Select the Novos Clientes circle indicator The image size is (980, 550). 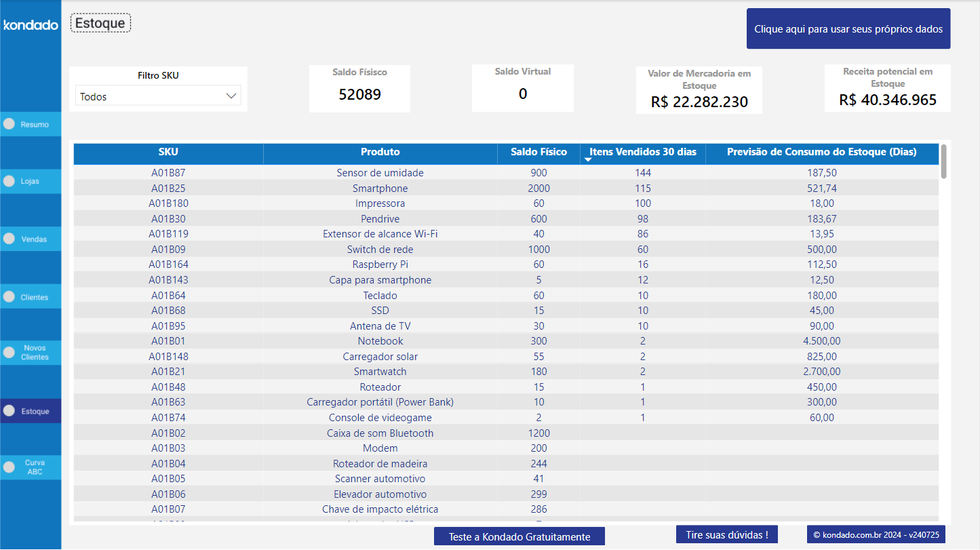click(9, 352)
